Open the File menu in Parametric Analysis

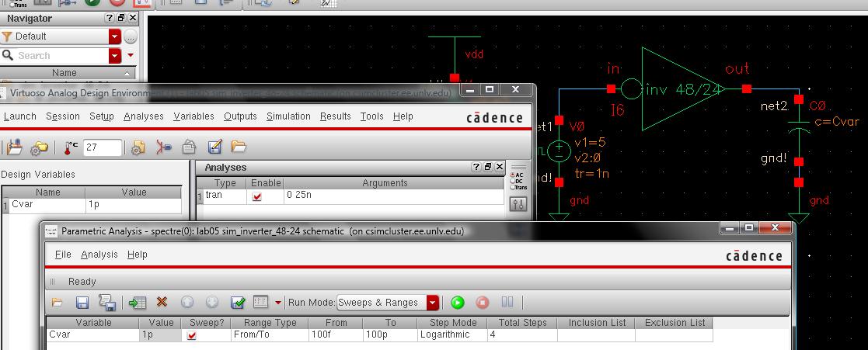(63, 255)
